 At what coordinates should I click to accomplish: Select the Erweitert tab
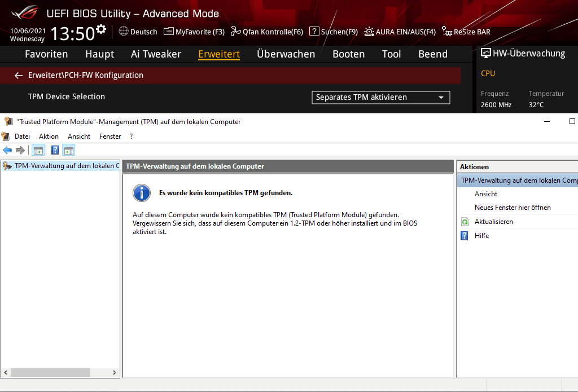[x=219, y=54]
